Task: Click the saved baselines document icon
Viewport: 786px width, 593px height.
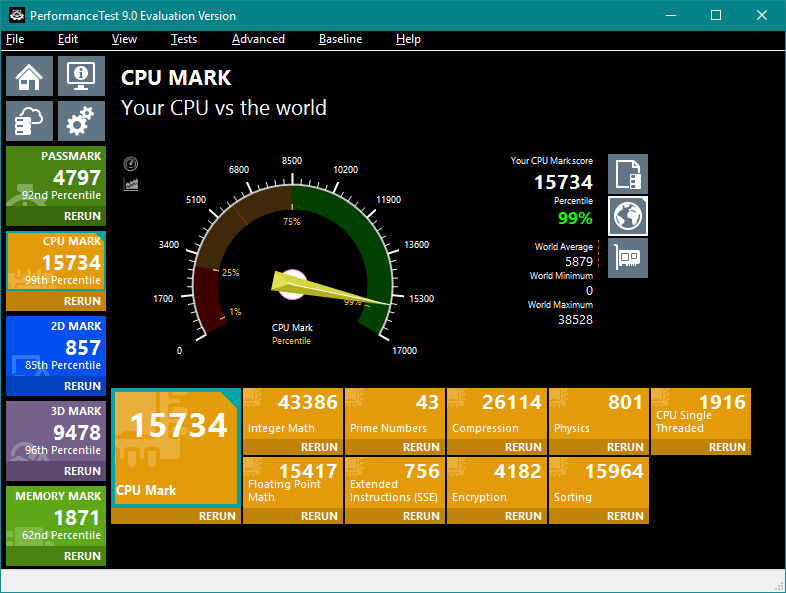Action: pos(628,174)
